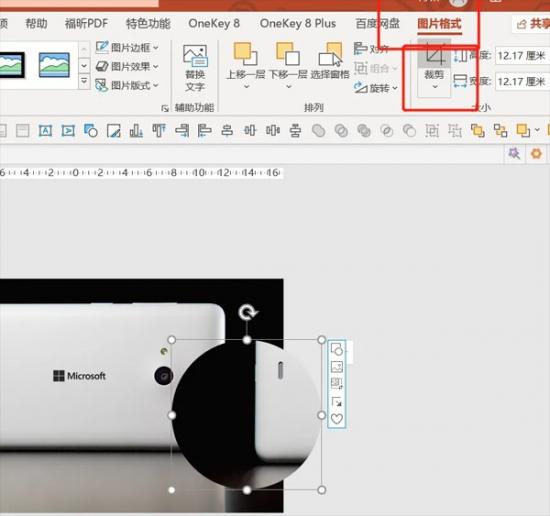Viewport: 550px width, 516px height.
Task: Open the 组合 group menu
Action: (x=375, y=68)
